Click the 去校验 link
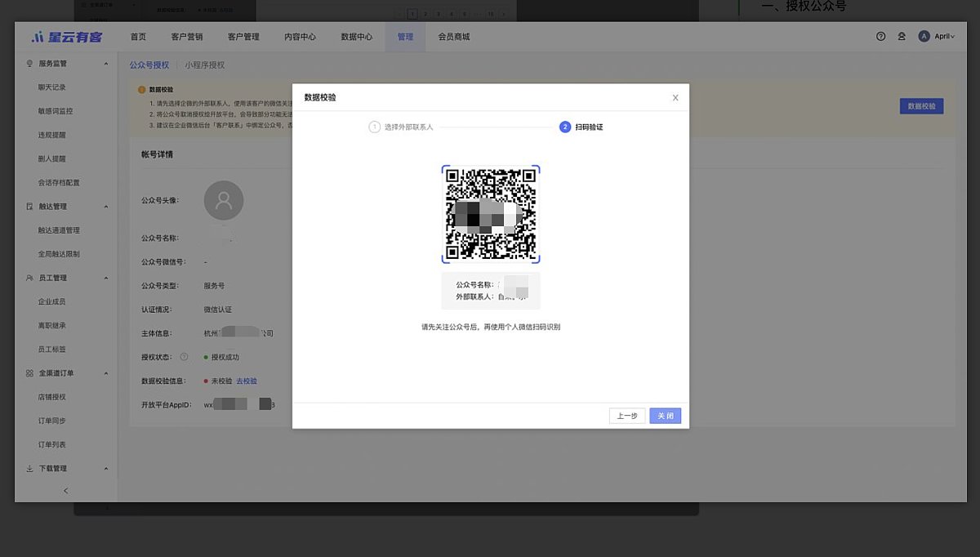The image size is (980, 557). (x=247, y=381)
